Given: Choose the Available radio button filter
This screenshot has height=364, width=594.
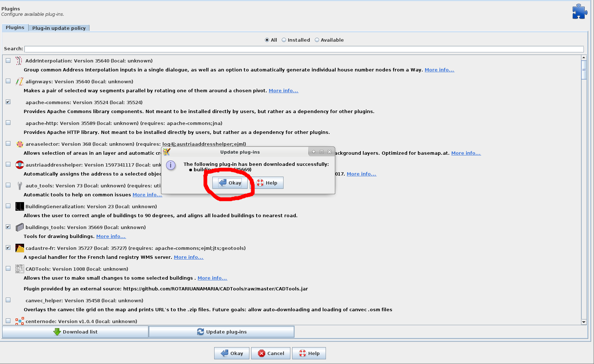Looking at the screenshot, I should 317,40.
